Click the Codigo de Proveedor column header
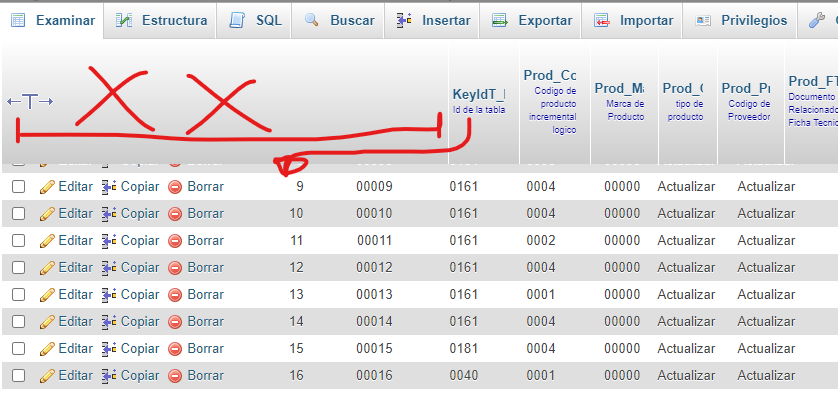Image resolution: width=838 pixels, height=395 pixels. coord(749,111)
